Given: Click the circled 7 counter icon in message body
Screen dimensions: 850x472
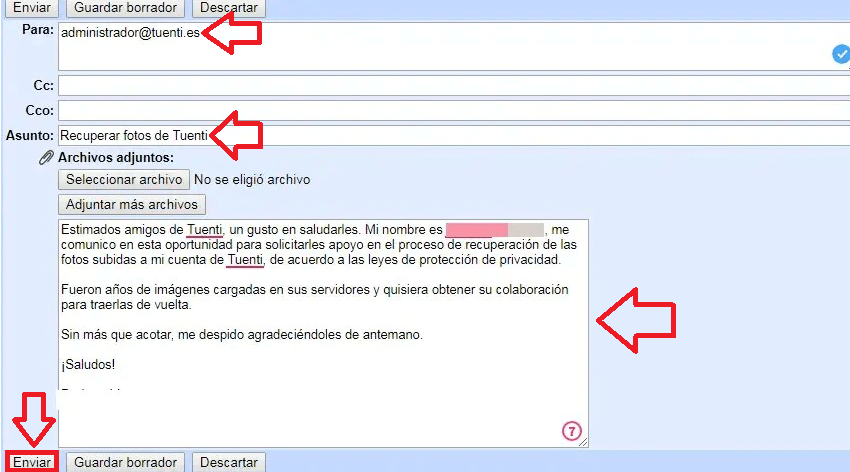Looking at the screenshot, I should [571, 431].
